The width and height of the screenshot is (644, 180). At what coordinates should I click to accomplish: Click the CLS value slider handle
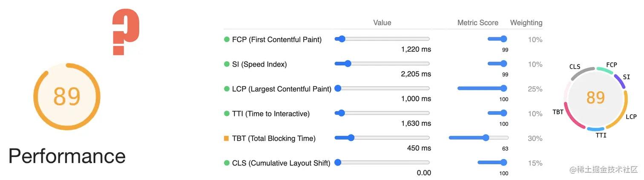tap(338, 163)
